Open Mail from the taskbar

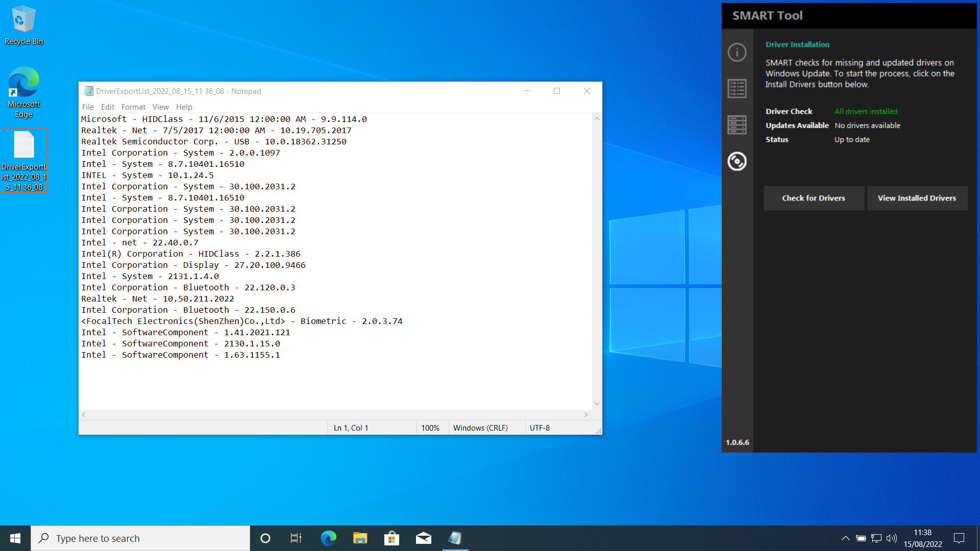423,538
